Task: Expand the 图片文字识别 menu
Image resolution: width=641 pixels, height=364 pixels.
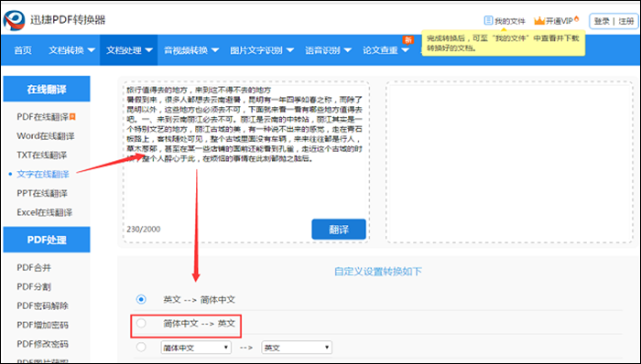Action: click(262, 50)
